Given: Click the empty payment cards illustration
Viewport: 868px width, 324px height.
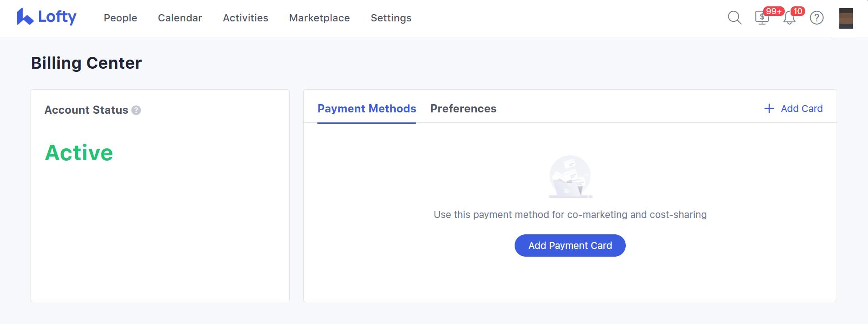Looking at the screenshot, I should pyautogui.click(x=570, y=177).
